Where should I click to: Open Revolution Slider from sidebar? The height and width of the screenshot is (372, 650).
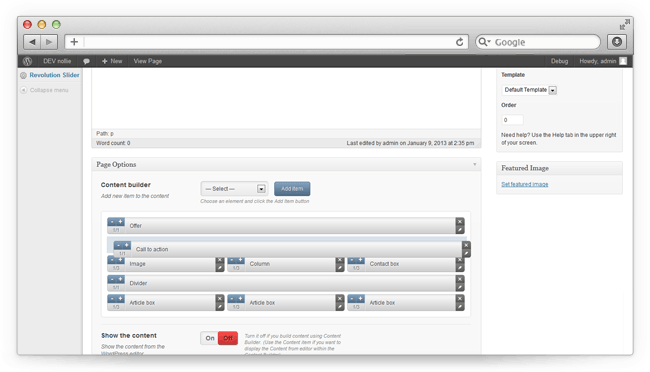[x=54, y=75]
